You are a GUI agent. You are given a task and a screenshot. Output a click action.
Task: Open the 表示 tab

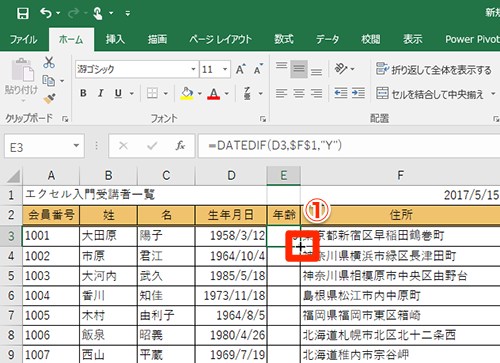click(x=413, y=39)
